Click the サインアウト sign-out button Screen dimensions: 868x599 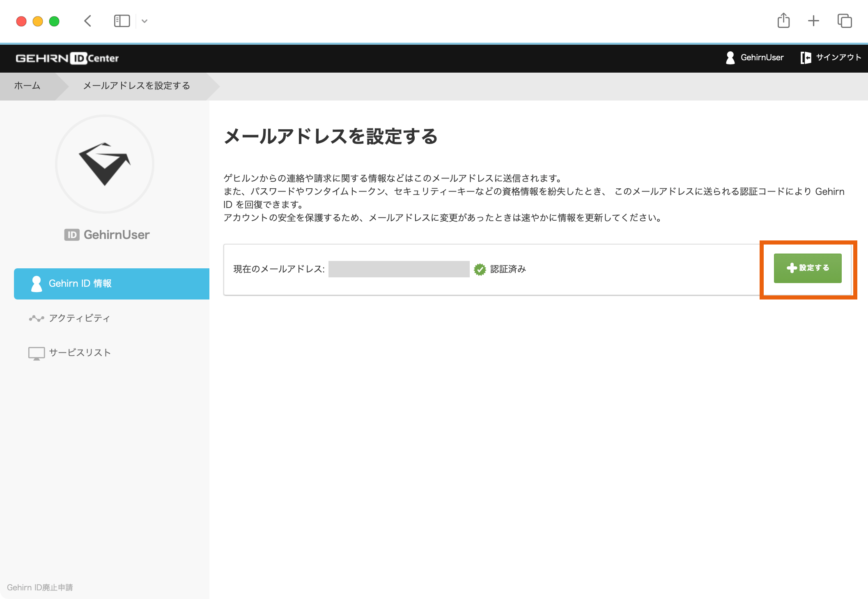coord(831,58)
